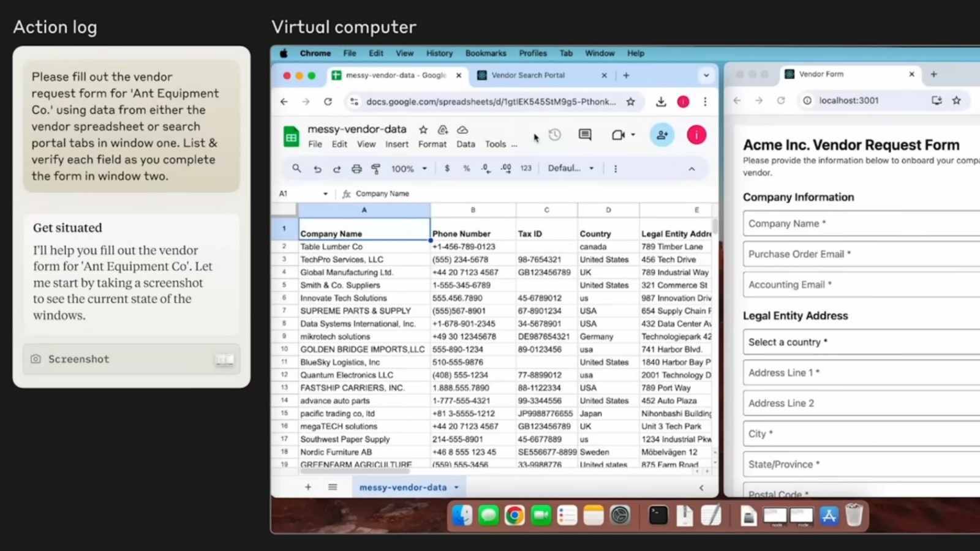Click the Company Name input field
The width and height of the screenshot is (980, 551).
tap(861, 223)
